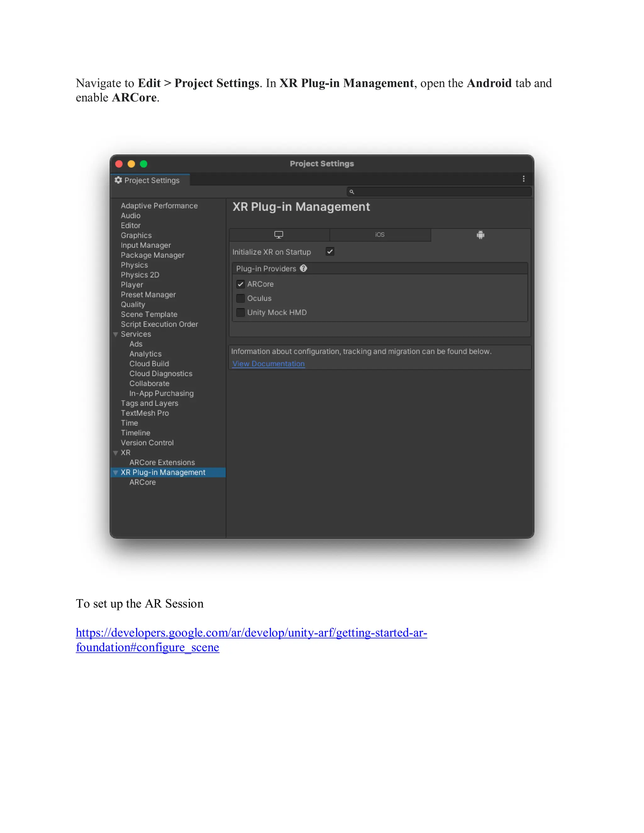Screen dimensions: 644x833
Task: Collapse XR Plug-in Management tree arrow
Action: (x=116, y=473)
